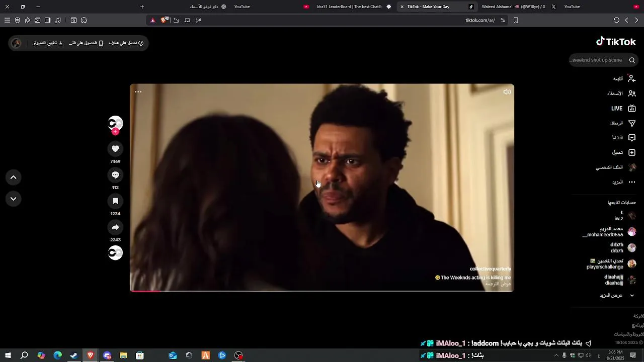Share the video showing 2243 shares
The width and height of the screenshot is (644, 362).
pos(115,227)
